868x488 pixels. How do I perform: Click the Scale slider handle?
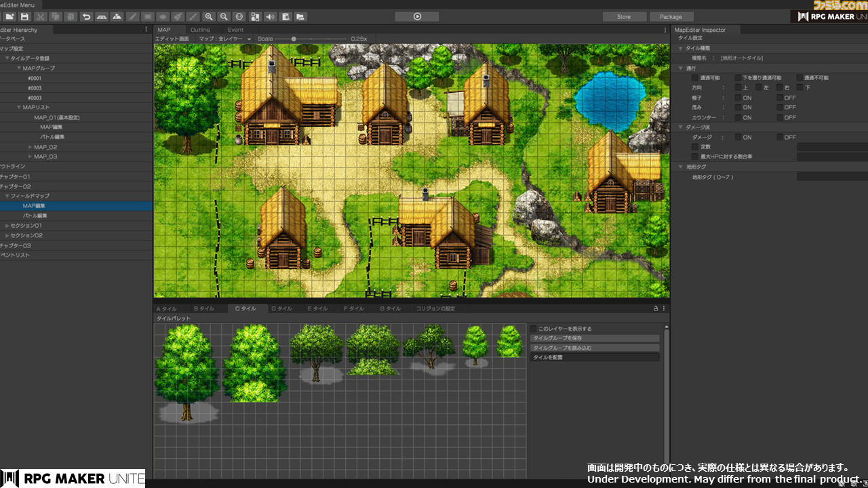click(x=294, y=39)
